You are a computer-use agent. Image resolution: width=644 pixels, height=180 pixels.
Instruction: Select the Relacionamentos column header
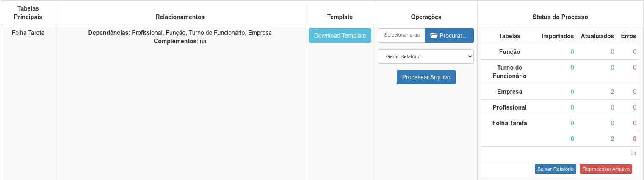180,17
